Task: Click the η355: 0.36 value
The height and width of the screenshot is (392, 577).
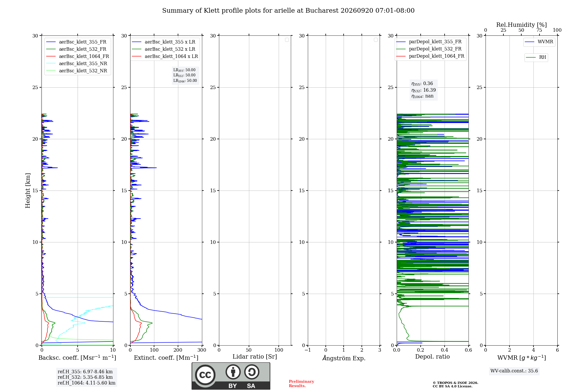Action: (x=422, y=84)
